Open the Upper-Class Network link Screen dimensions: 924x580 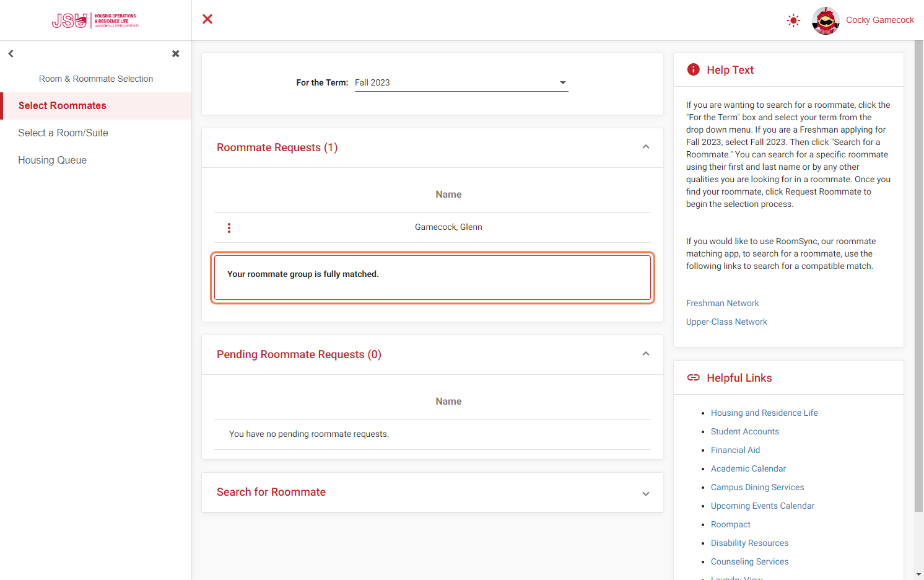pos(726,322)
